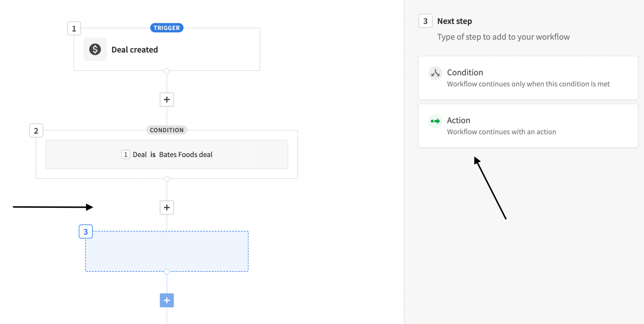Screen dimensions: 644x324
Task: Open the Deal created trigger card
Action: (167, 49)
